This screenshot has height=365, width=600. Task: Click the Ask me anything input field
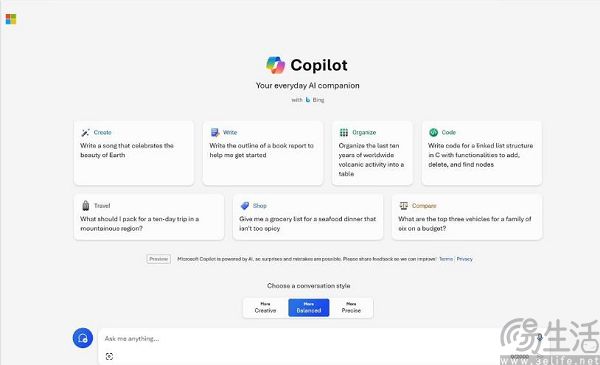coord(298,339)
